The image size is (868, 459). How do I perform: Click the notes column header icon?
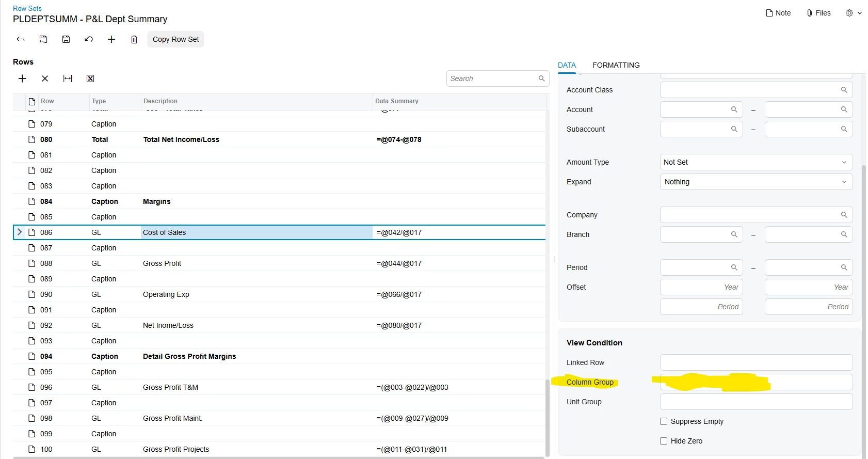click(x=32, y=101)
